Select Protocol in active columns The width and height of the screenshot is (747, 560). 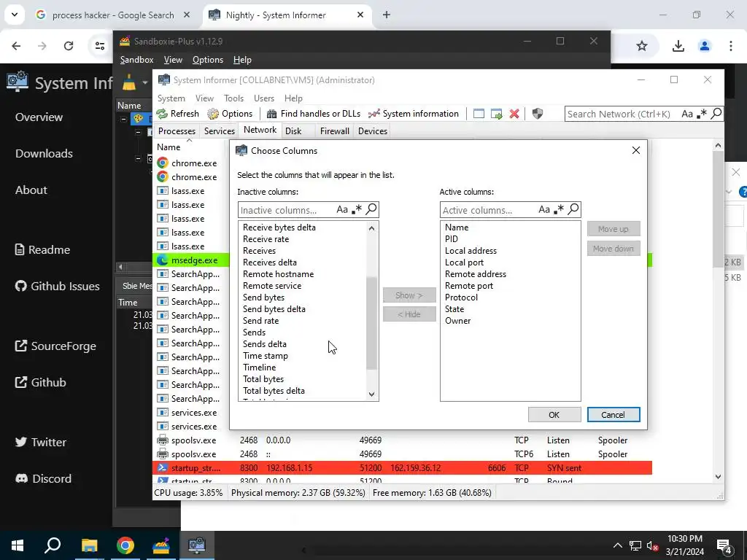(x=461, y=297)
